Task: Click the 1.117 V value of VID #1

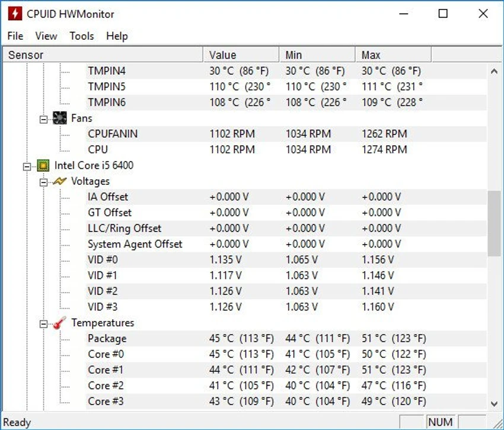Action: (x=226, y=275)
